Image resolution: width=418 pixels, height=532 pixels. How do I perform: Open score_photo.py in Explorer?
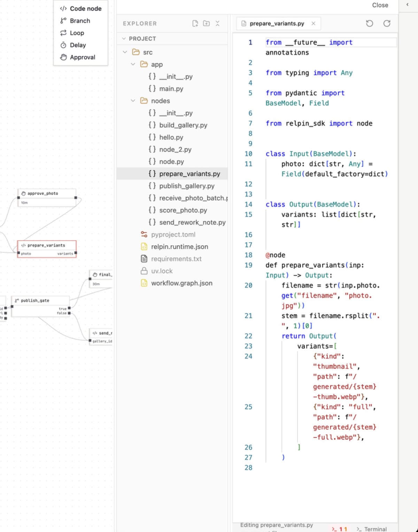pyautogui.click(x=172, y=210)
